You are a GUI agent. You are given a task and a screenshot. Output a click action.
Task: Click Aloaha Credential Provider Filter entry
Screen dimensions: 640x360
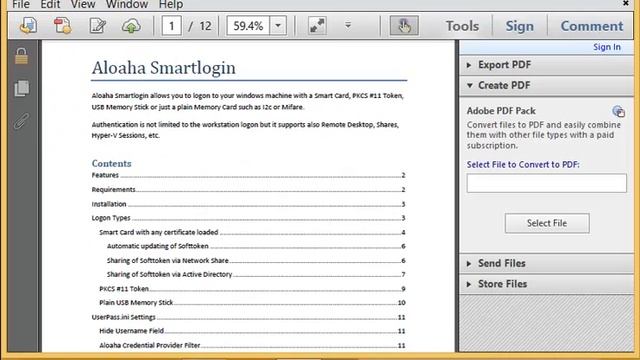(252, 345)
